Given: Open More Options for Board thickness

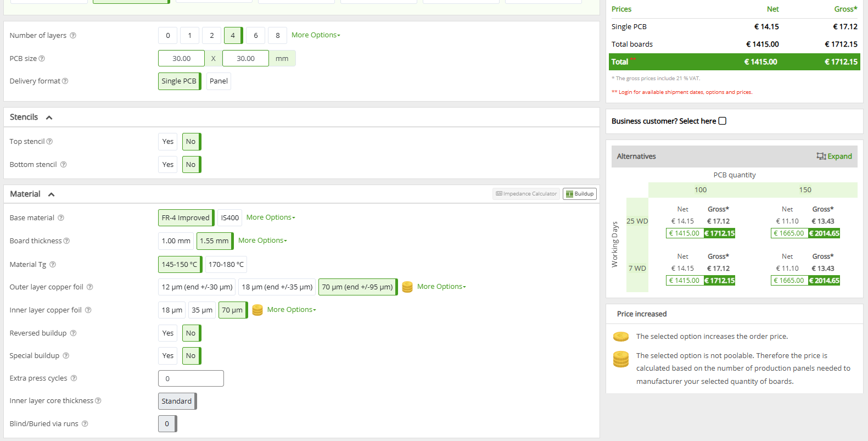Looking at the screenshot, I should (x=262, y=241).
